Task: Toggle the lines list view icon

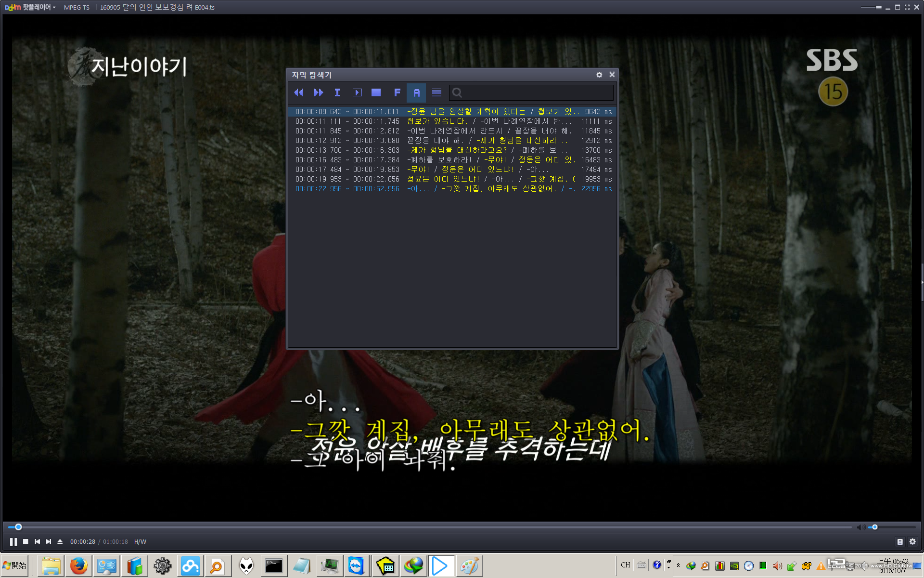Action: click(436, 92)
